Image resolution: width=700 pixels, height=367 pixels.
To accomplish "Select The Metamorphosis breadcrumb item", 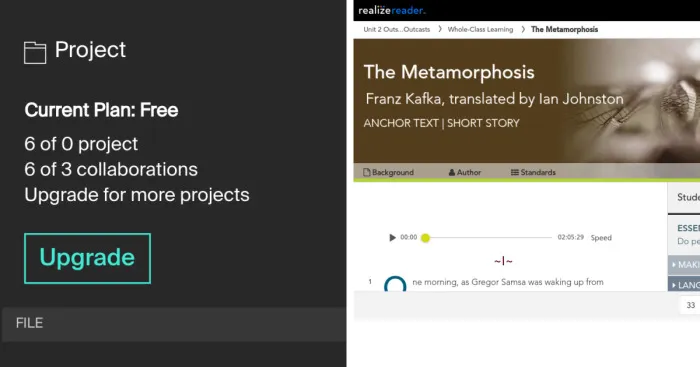I will 564,29.
